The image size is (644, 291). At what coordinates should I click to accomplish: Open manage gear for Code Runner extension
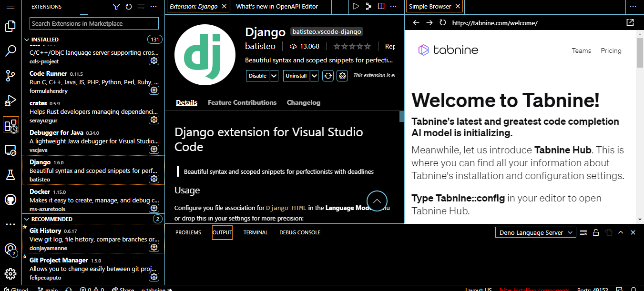tap(154, 90)
